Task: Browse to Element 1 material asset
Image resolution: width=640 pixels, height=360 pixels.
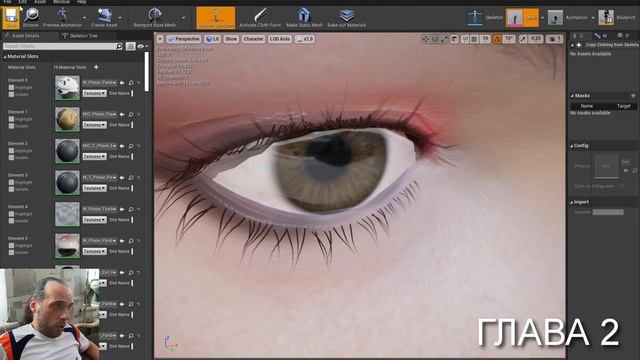Action: click(131, 114)
